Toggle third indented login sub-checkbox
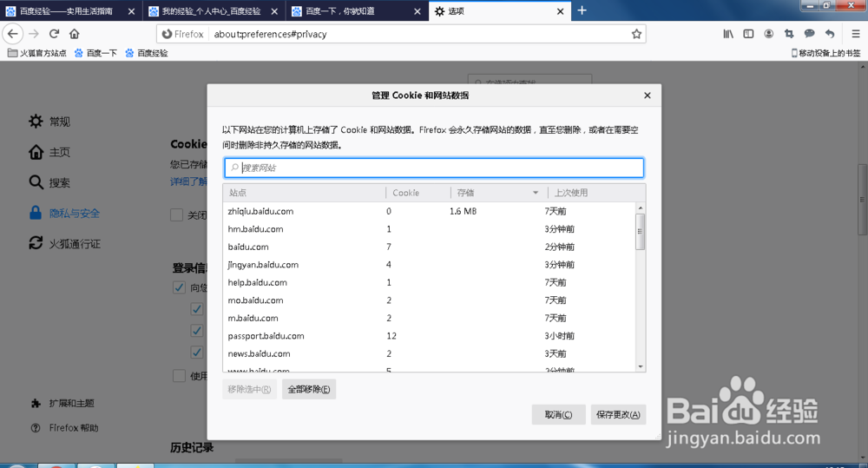 pyautogui.click(x=196, y=353)
